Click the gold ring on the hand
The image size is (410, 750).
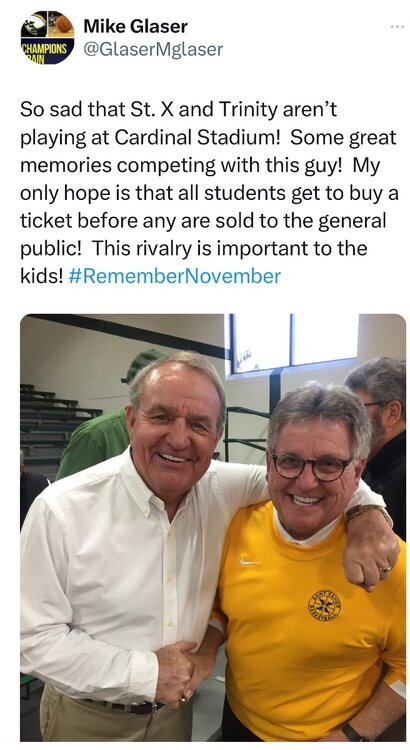click(385, 569)
